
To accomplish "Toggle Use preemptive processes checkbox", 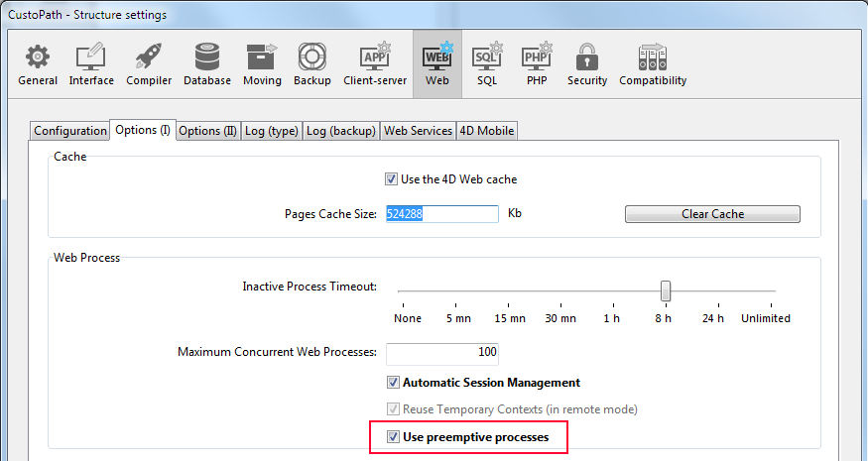I will point(393,437).
